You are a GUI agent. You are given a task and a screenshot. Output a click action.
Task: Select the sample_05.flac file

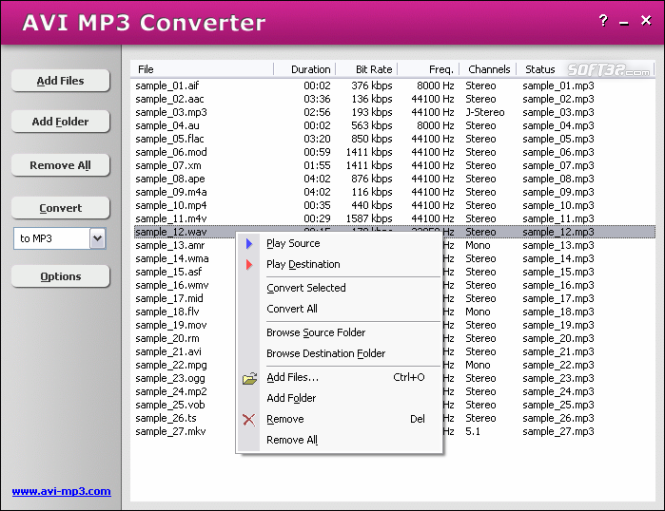(170, 139)
